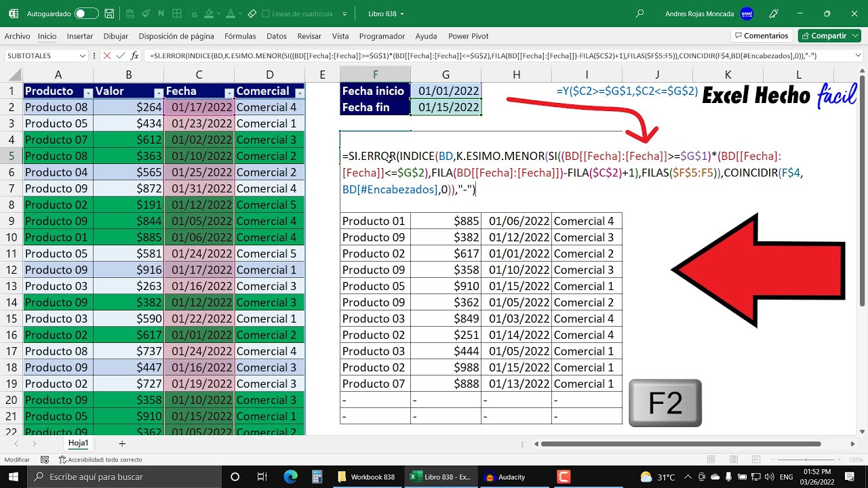Open the Producto column filter dropdown
Image resolution: width=868 pixels, height=488 pixels.
coord(87,91)
